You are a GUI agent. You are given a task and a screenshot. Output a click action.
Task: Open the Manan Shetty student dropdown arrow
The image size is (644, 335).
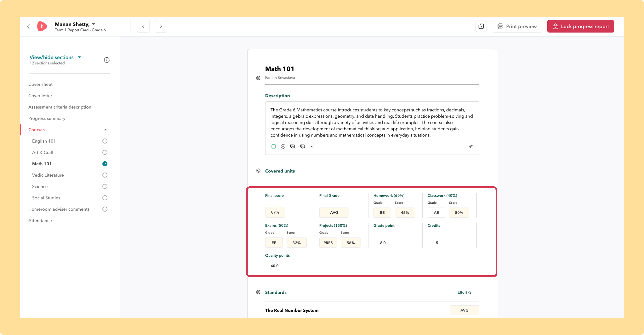coord(93,24)
